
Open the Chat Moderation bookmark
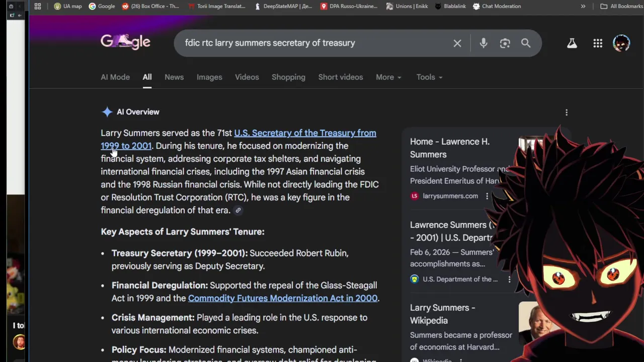pos(497,7)
